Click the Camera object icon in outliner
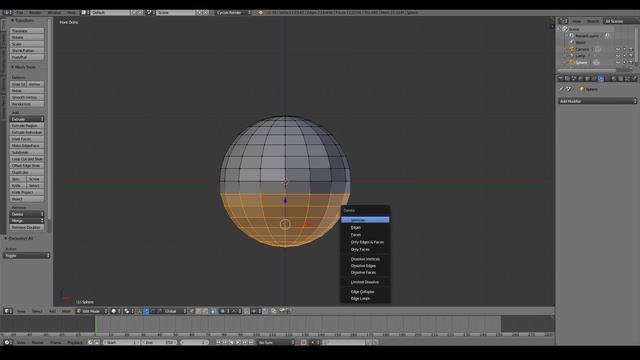Viewport: 640px width, 360px height. click(572, 49)
